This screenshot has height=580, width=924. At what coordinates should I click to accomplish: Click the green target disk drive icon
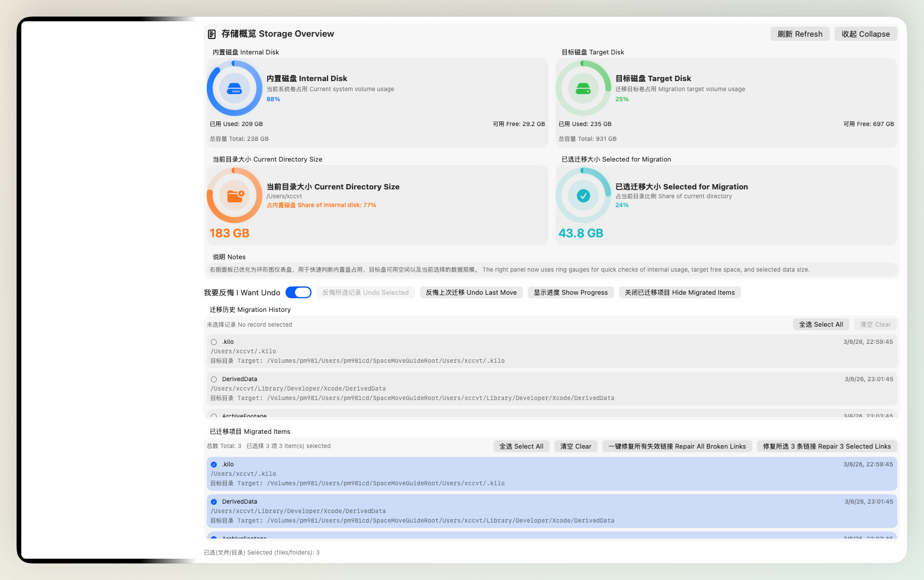pos(583,88)
